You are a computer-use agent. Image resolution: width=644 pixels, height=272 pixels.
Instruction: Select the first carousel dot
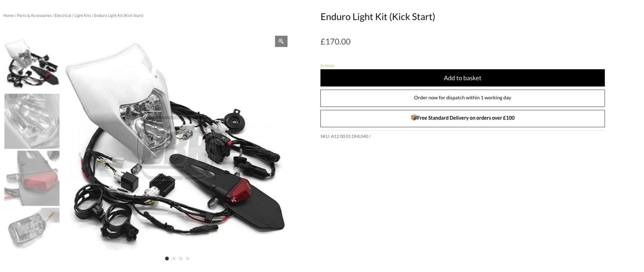167,259
